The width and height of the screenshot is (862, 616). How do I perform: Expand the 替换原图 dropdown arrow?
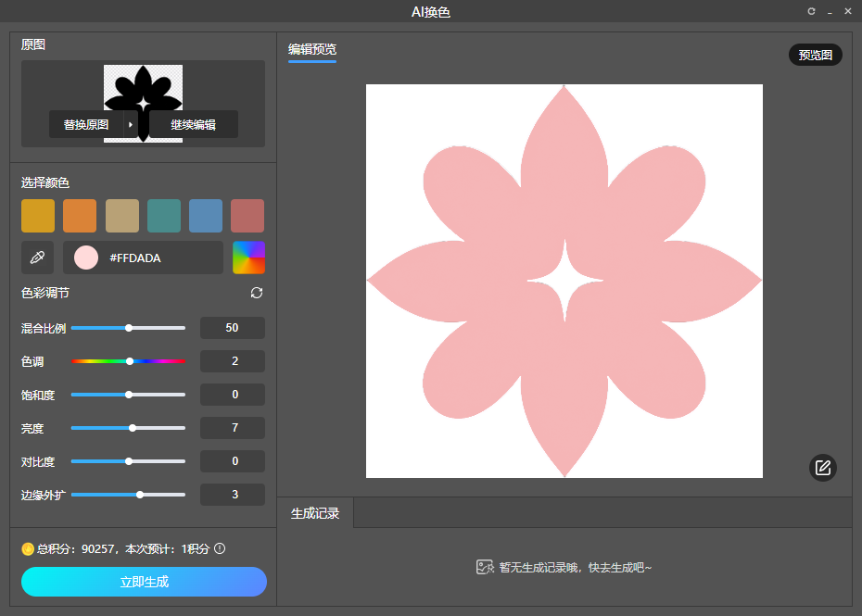131,125
